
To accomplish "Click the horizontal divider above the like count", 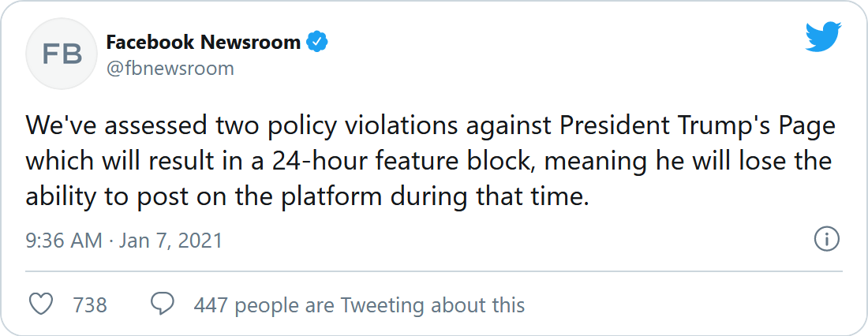I will coord(434,272).
